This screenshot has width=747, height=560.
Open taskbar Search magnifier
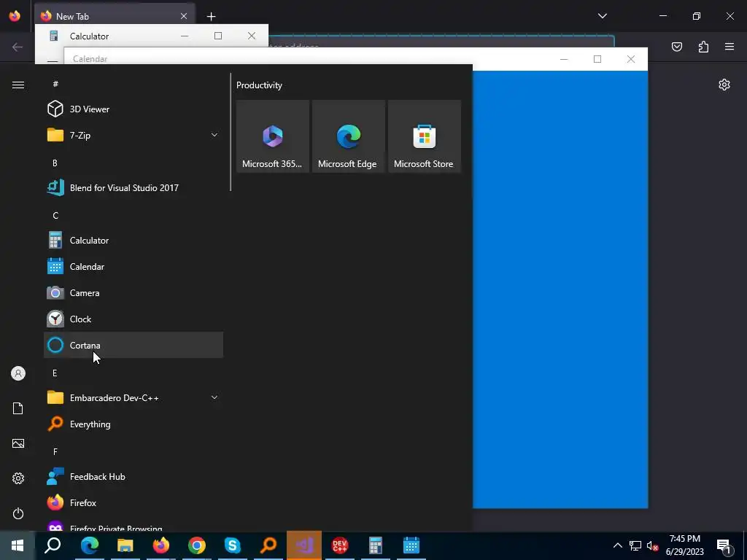pyautogui.click(x=53, y=545)
